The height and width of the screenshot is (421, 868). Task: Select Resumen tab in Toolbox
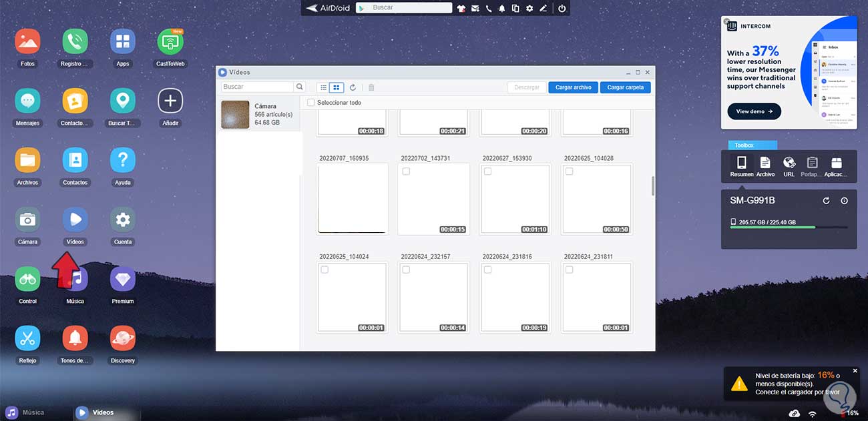(741, 166)
